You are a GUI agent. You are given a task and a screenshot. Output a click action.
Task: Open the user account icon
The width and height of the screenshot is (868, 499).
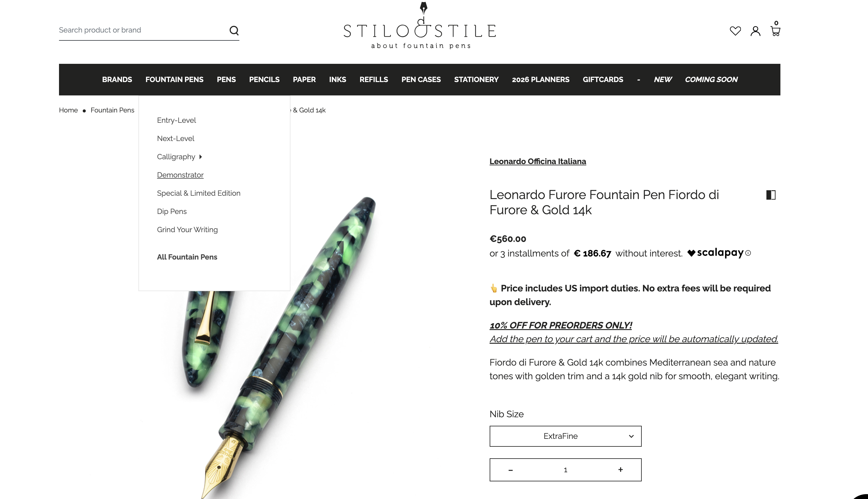tap(755, 31)
